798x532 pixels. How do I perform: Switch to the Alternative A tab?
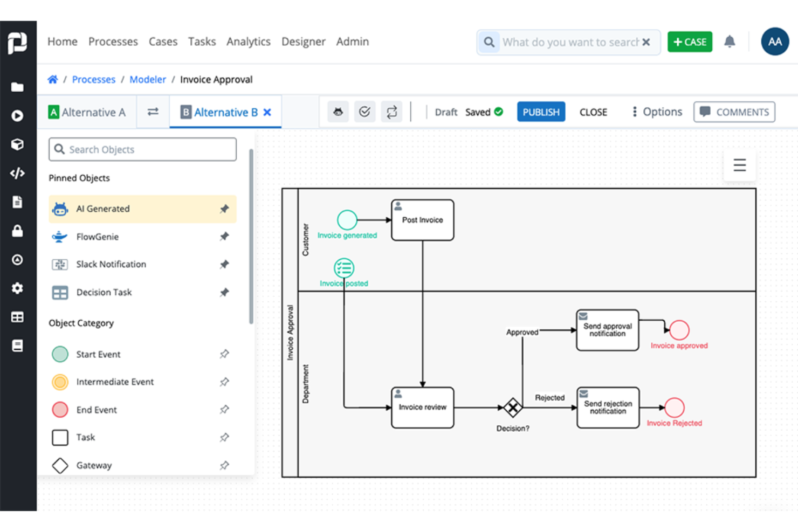[x=88, y=112]
